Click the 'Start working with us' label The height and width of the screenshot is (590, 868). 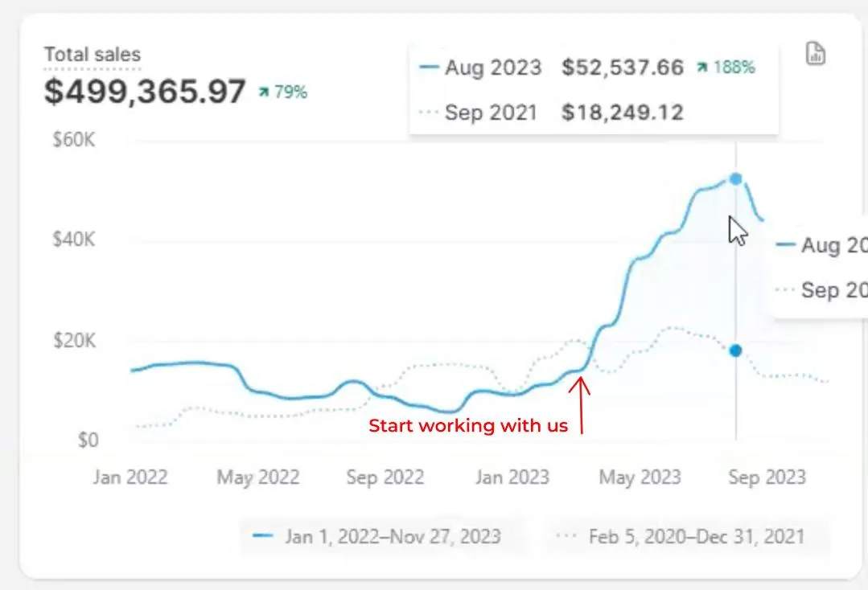[467, 425]
